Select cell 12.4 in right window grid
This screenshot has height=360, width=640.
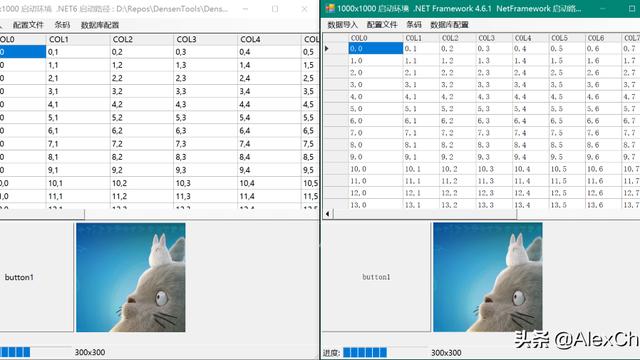pos(531,193)
